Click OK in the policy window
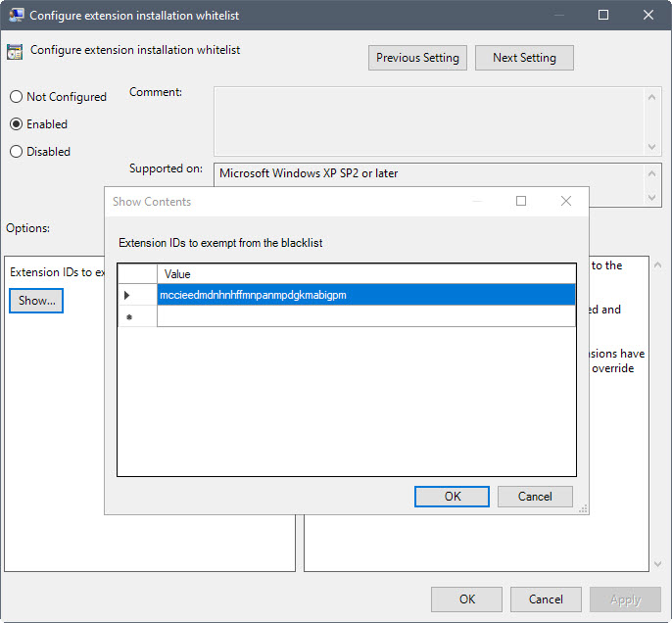The width and height of the screenshot is (672, 623). [466, 599]
